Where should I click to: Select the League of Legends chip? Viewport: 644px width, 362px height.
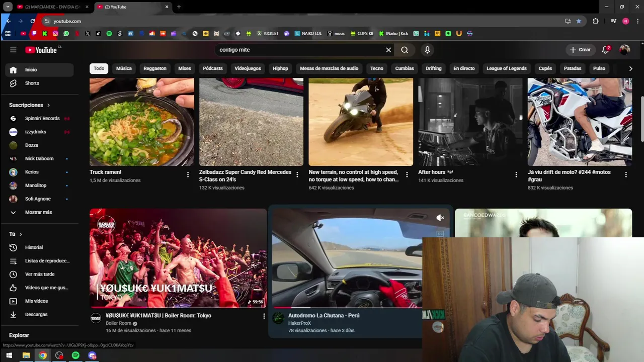pos(507,68)
